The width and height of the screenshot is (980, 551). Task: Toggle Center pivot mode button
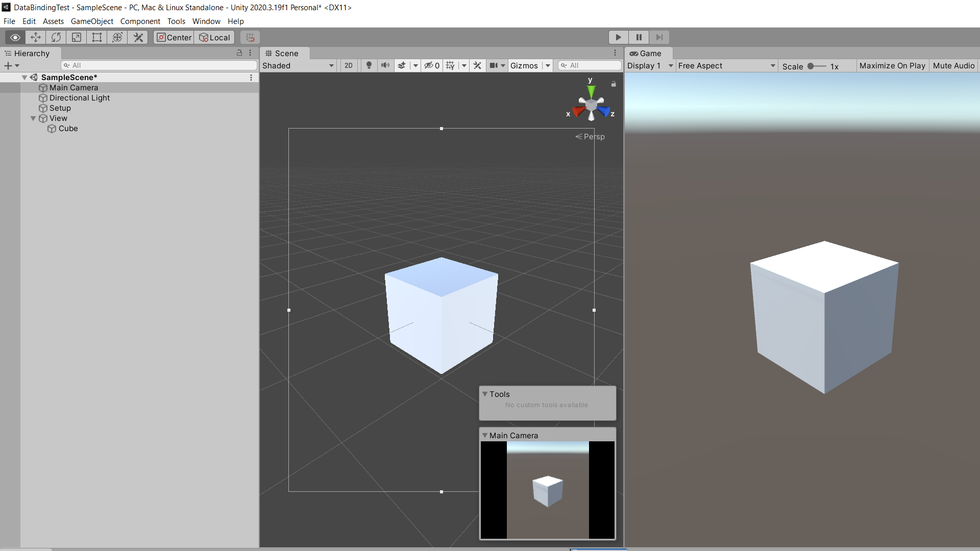(174, 37)
